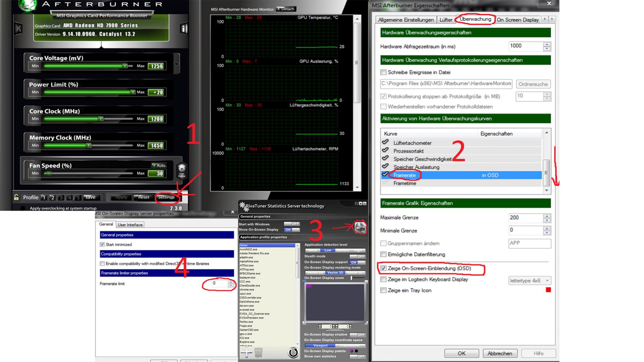Image resolution: width=644 pixels, height=362 pixels.
Task: Click the Ordnersuche button
Action: point(533,84)
